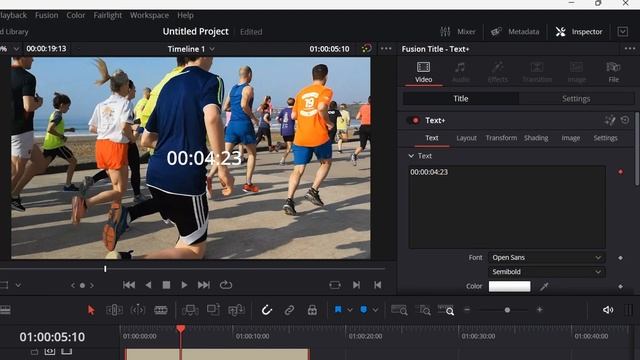Go to last frame
Viewport: 640px width, 360px height.
204,285
